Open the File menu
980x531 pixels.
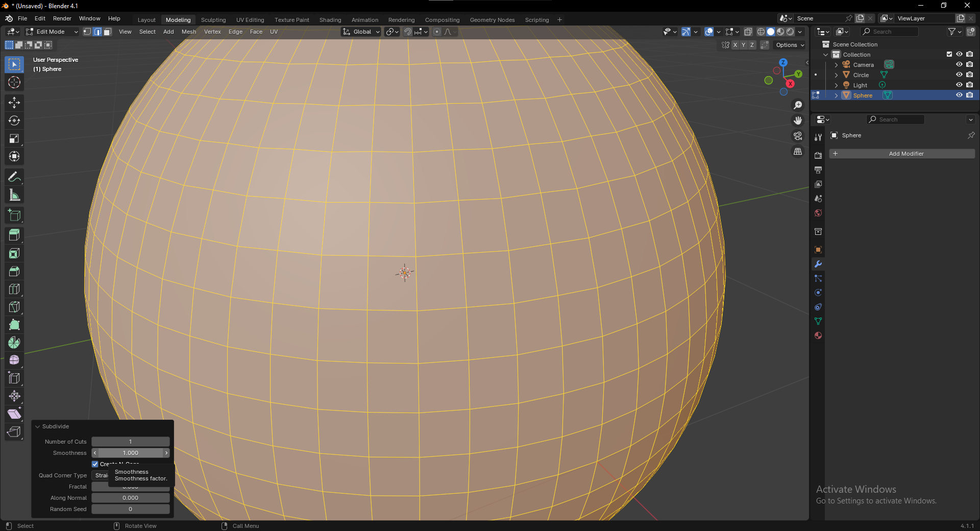(22, 18)
